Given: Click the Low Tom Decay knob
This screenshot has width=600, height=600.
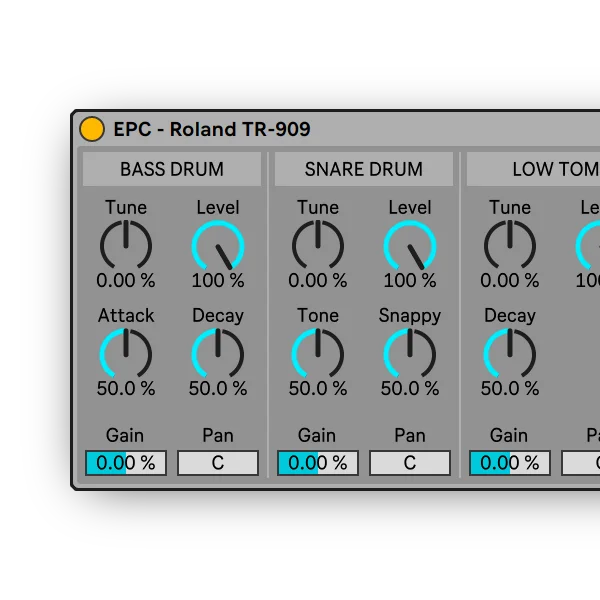Looking at the screenshot, I should click(510, 353).
